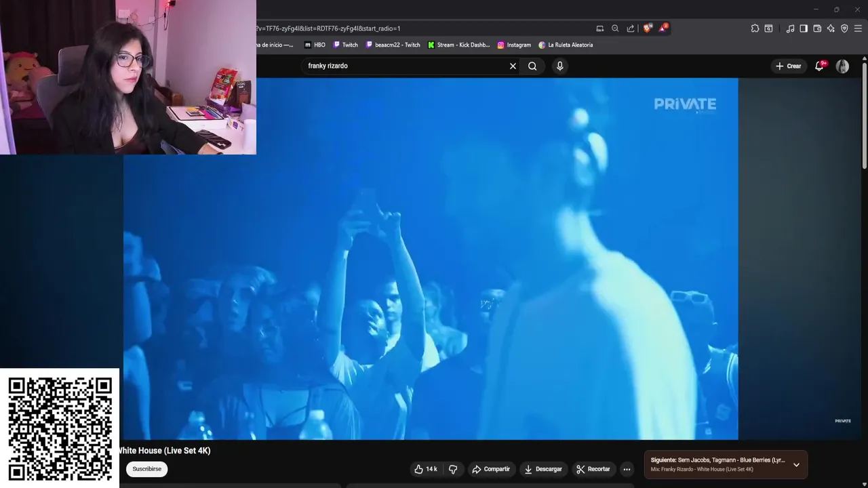The height and width of the screenshot is (488, 868).
Task: Click the Descargar button
Action: coord(542,469)
